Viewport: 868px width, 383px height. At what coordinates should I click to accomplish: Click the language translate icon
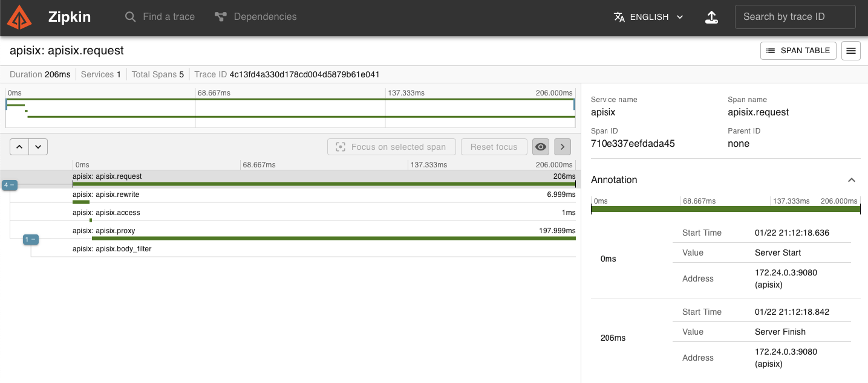coord(619,17)
